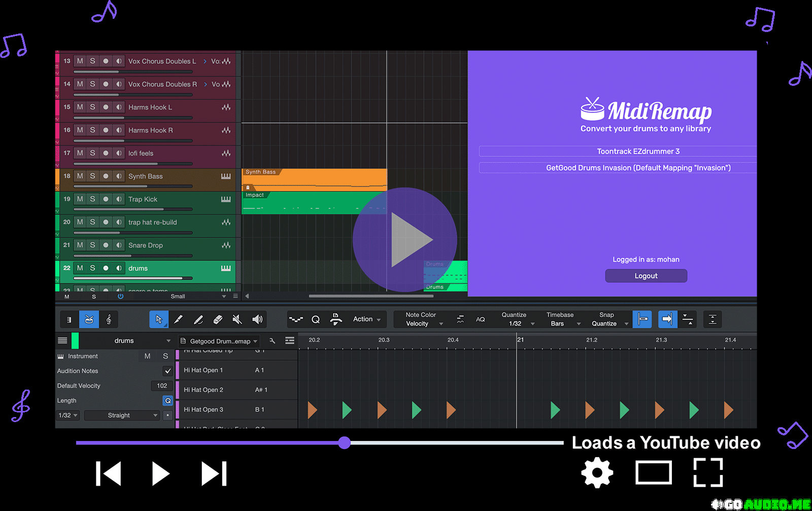Image resolution: width=812 pixels, height=511 pixels.
Task: Toggle the autoscroll arrow button
Action: tap(667, 320)
